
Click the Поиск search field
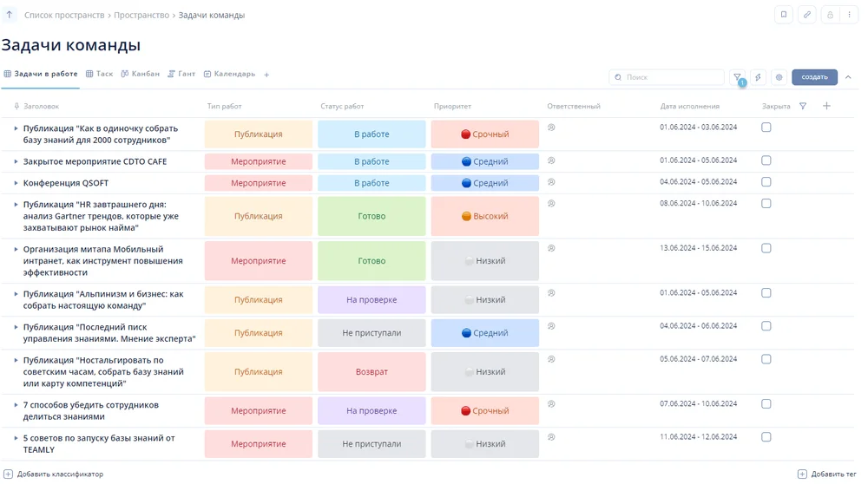[x=667, y=77]
